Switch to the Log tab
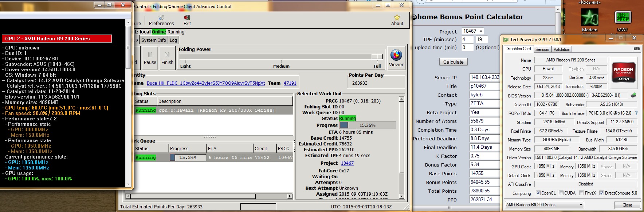644x212 pixels. [173, 40]
